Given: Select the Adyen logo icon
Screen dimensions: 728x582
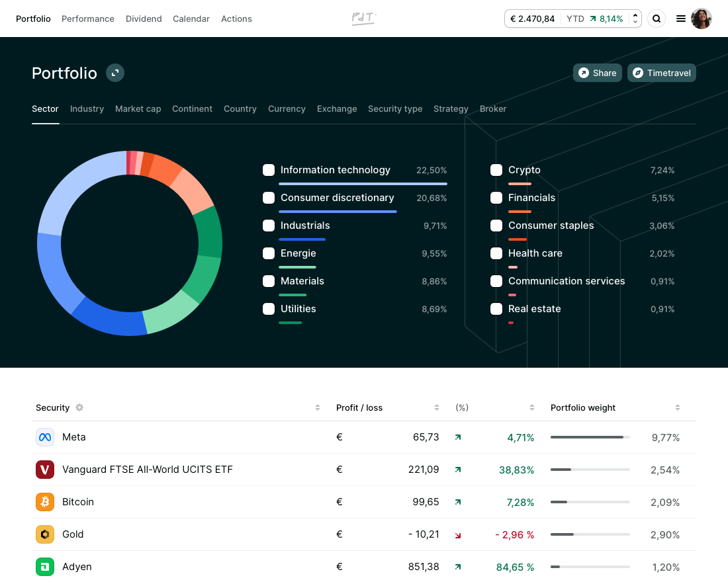Looking at the screenshot, I should [x=44, y=567].
